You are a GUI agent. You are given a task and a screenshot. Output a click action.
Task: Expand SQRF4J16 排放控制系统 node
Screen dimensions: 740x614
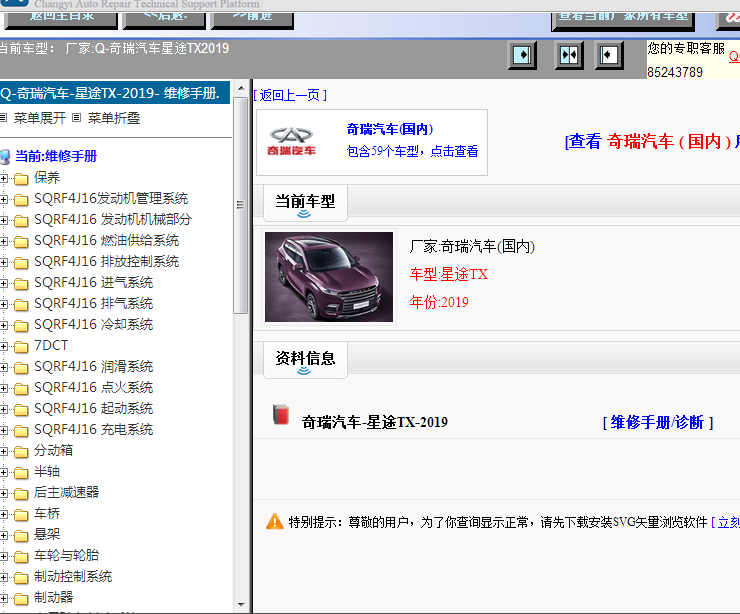click(4, 262)
